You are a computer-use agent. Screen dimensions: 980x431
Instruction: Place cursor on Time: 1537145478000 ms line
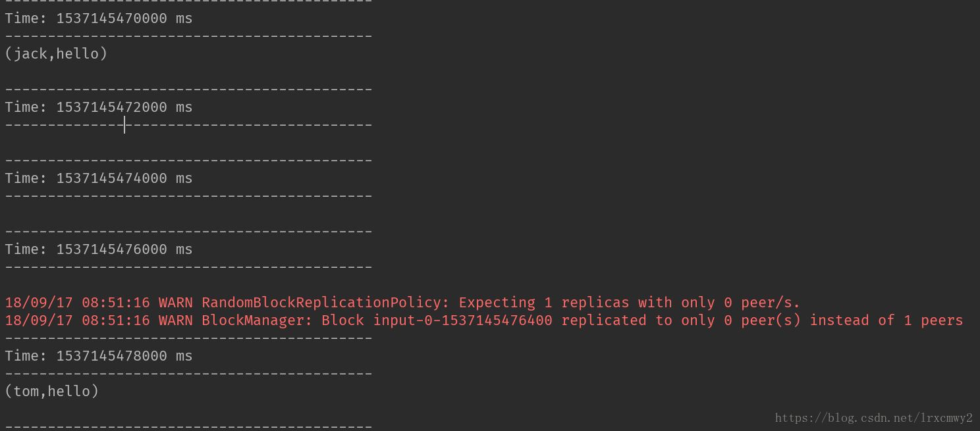click(99, 356)
